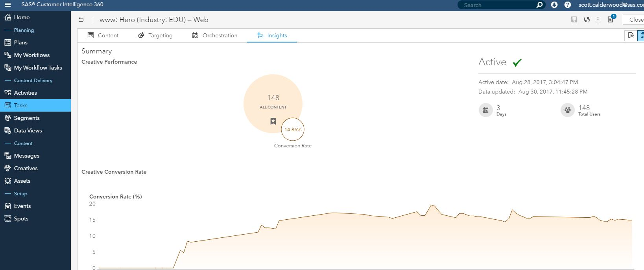Open My Workflow Tasks
Viewport: 644px width, 270px height.
tap(35, 68)
